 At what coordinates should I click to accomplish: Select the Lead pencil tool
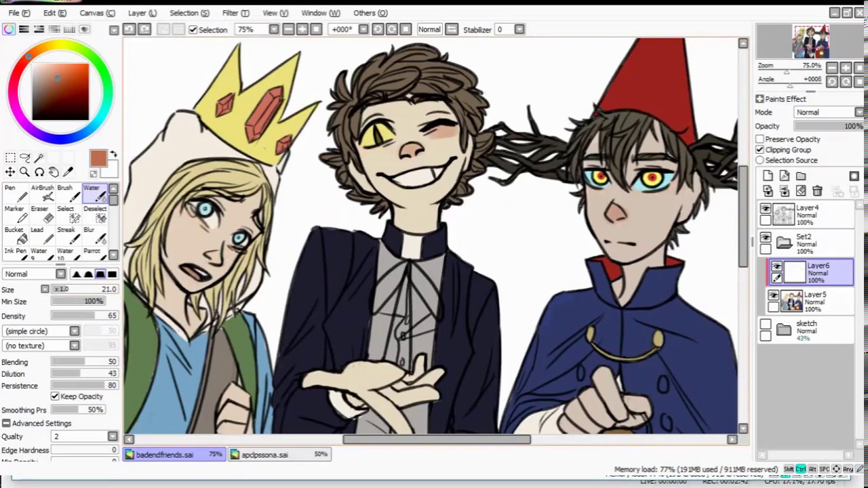42,235
